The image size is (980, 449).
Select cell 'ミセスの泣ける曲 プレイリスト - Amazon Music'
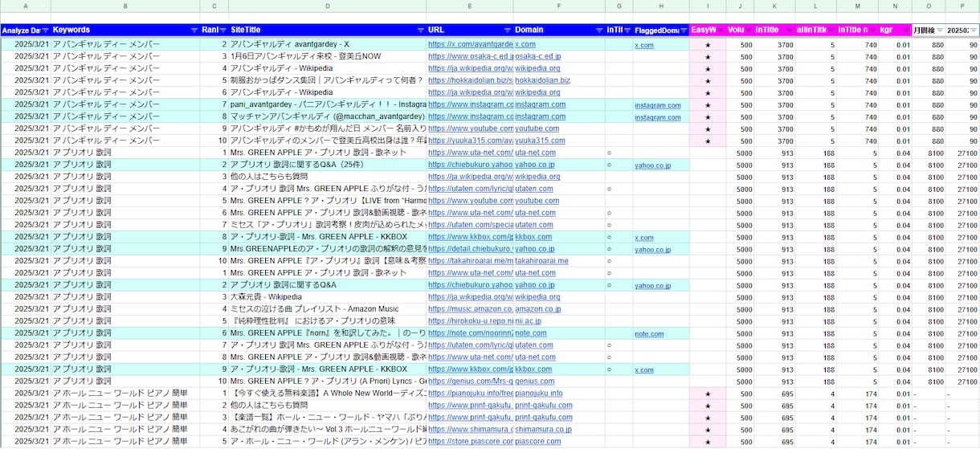328,309
